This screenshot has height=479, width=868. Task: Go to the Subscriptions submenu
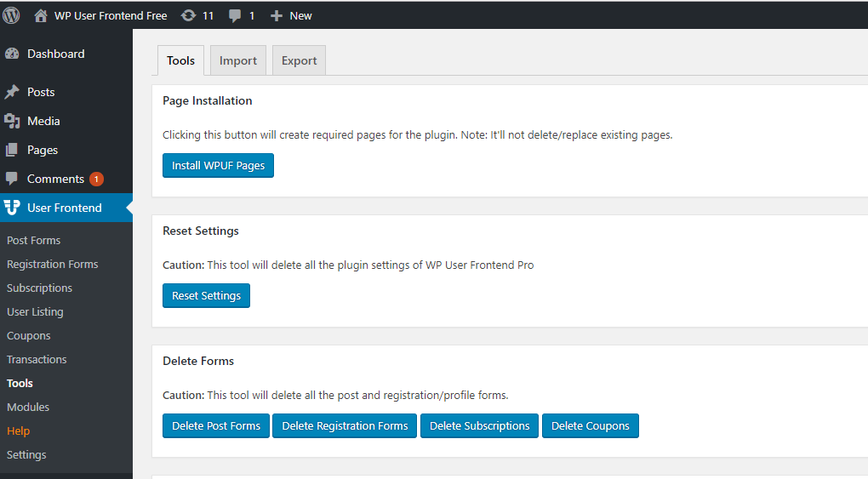pyautogui.click(x=39, y=288)
